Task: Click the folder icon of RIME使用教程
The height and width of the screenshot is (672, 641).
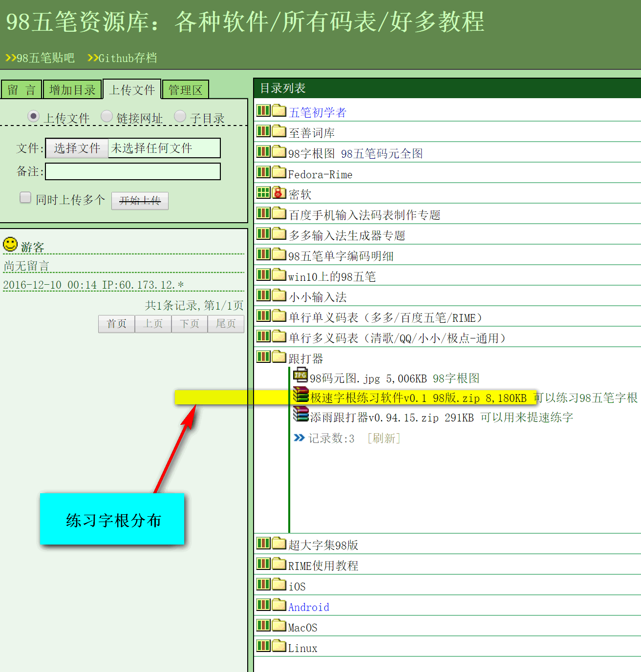Action: pos(279,564)
